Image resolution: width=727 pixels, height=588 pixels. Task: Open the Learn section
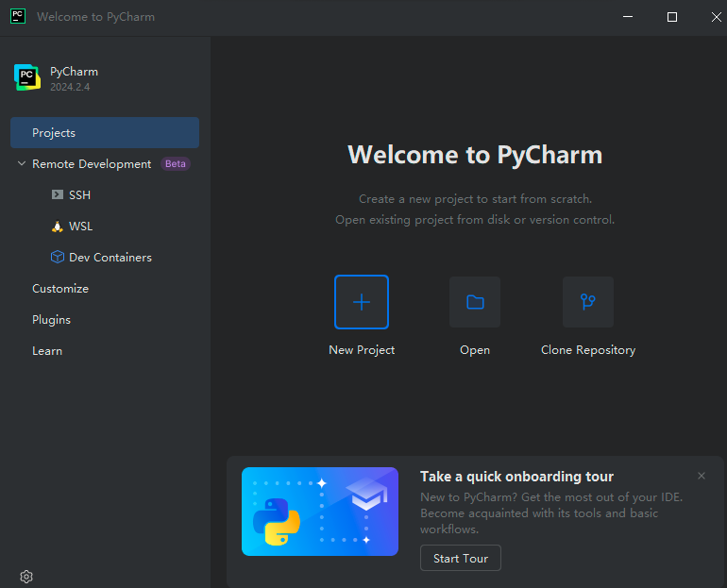(47, 351)
